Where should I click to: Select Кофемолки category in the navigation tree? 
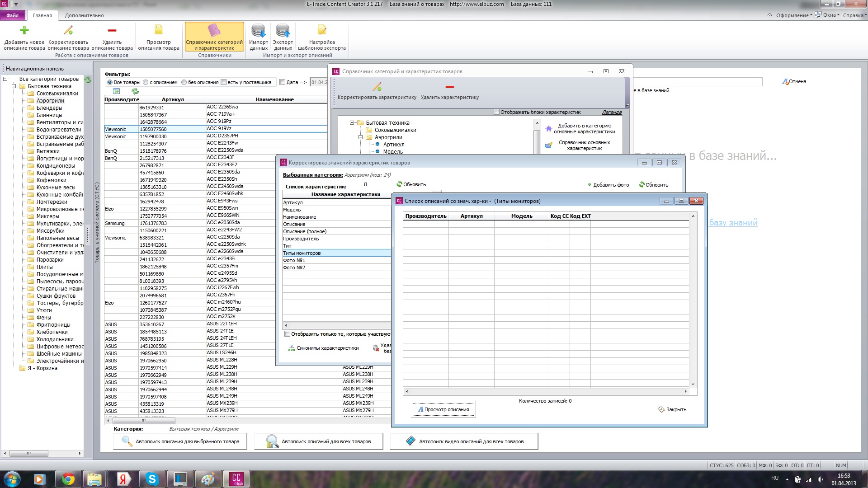click(52, 180)
